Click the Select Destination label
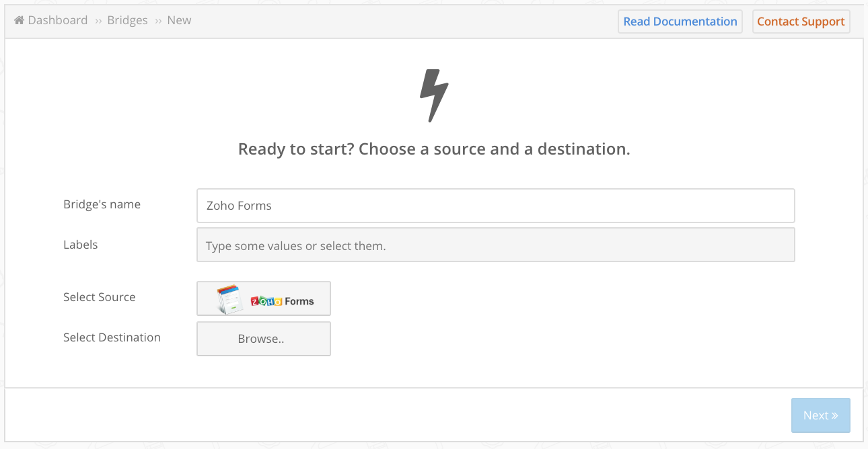Screen dimensions: 868x449 pyautogui.click(x=112, y=337)
